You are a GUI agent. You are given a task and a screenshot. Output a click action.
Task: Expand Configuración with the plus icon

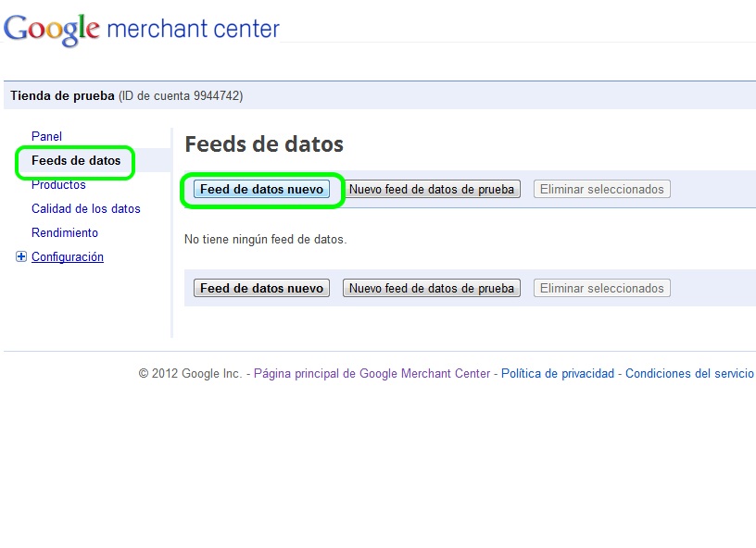point(21,257)
